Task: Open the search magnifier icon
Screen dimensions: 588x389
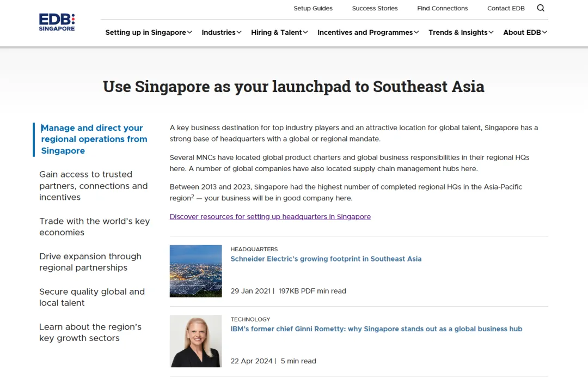Action: (541, 8)
